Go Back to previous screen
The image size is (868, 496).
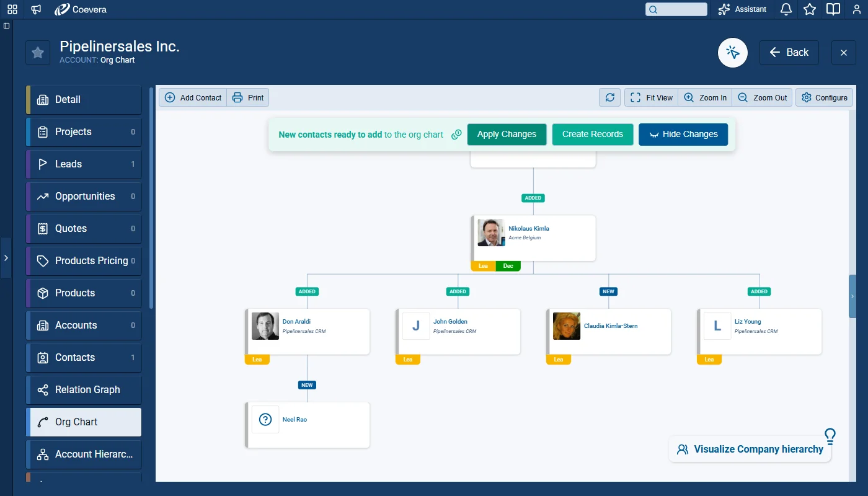click(x=789, y=53)
